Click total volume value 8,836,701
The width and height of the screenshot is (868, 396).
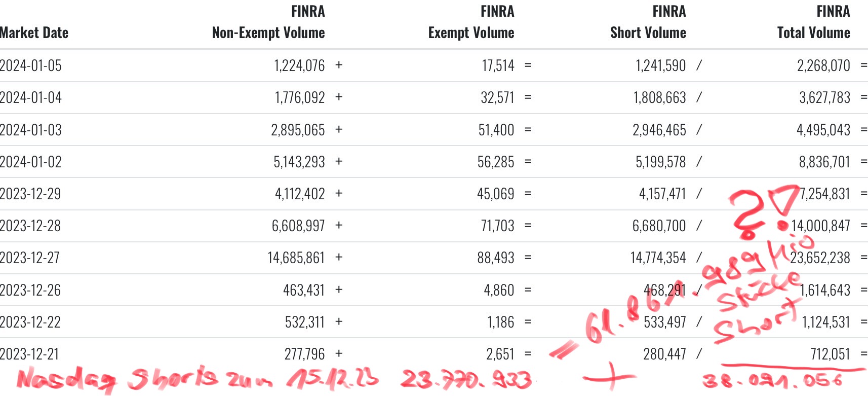click(x=824, y=162)
